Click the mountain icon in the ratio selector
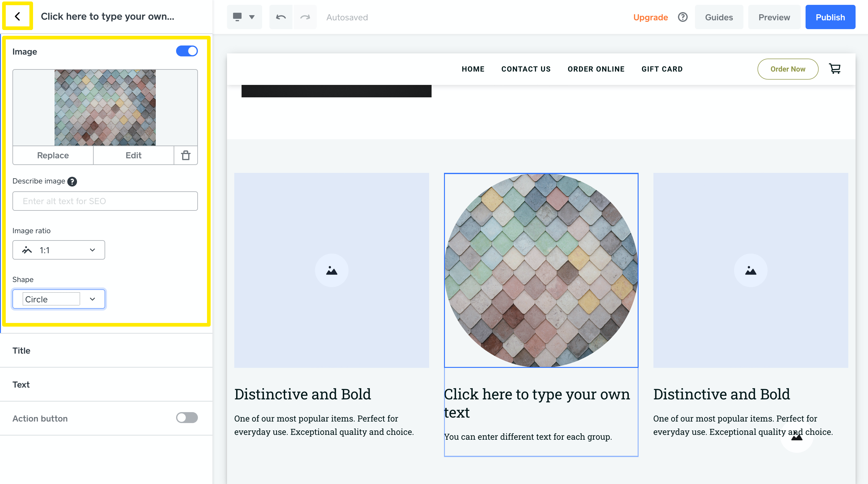868x484 pixels. (x=27, y=250)
